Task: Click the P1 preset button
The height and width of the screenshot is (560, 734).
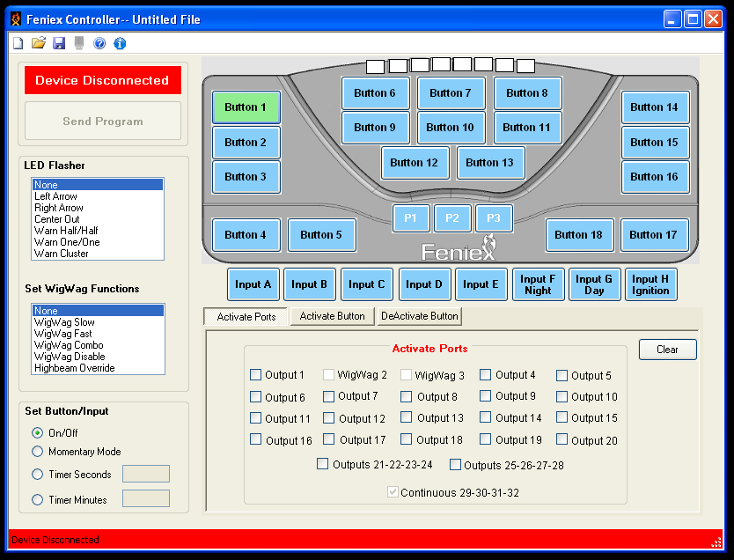Action: [411, 217]
